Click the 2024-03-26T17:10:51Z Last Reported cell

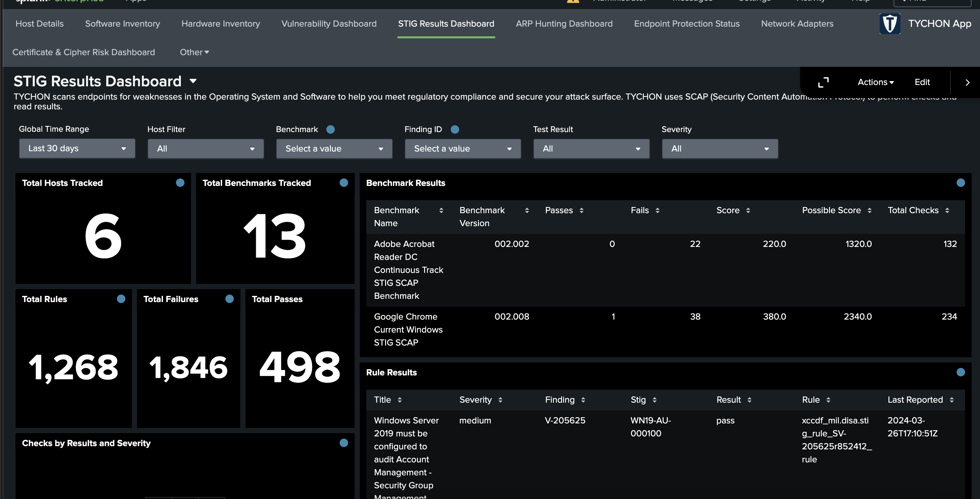coord(912,427)
